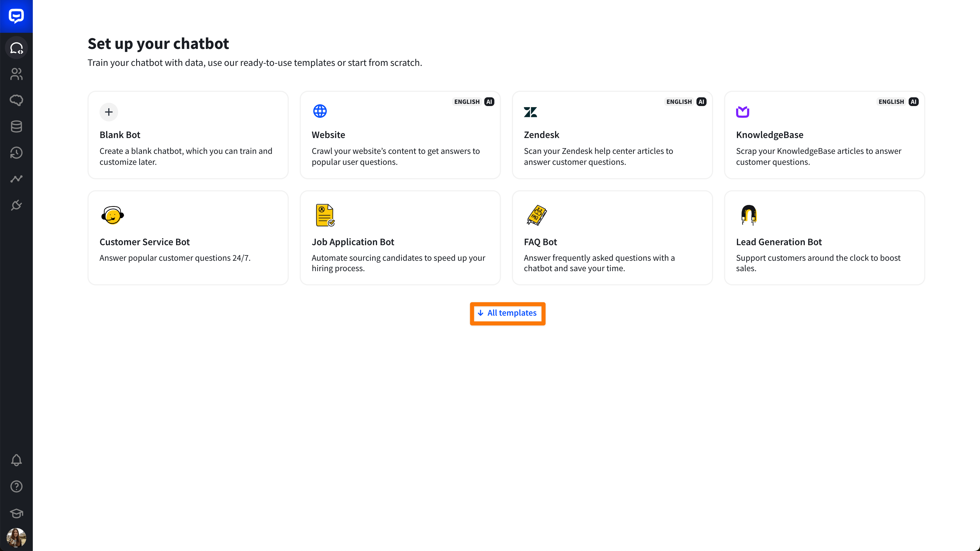Click the ENGLISH tag on Website card
This screenshot has height=551, width=980.
click(467, 101)
